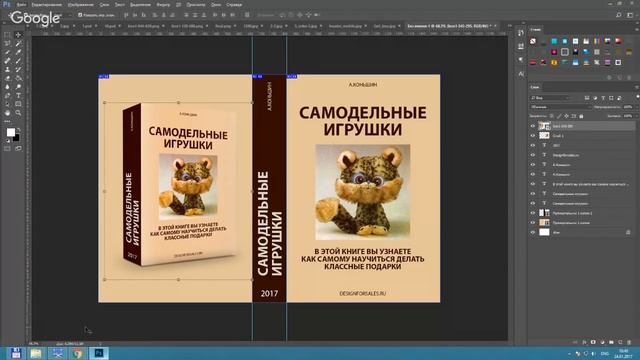Hide the Слой 1 layer
This screenshot has height=360, width=640.
coord(533,136)
